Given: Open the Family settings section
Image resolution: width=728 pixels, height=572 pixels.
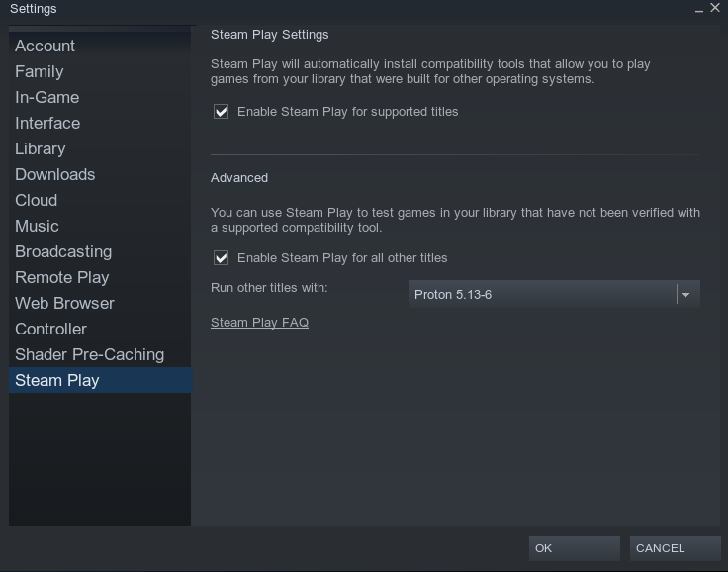Looking at the screenshot, I should 39,71.
